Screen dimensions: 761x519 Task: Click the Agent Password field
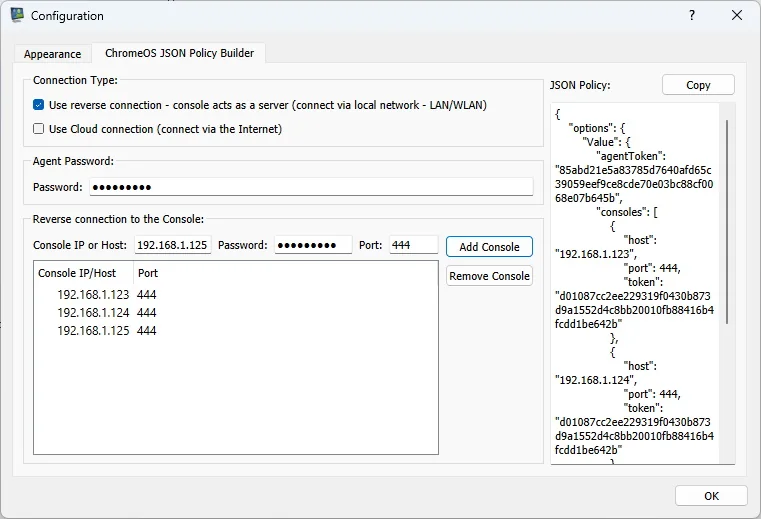click(x=311, y=187)
